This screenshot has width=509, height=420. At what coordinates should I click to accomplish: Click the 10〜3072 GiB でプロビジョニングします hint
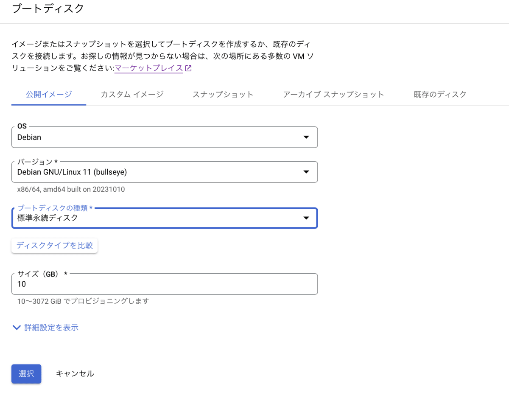[x=83, y=301]
